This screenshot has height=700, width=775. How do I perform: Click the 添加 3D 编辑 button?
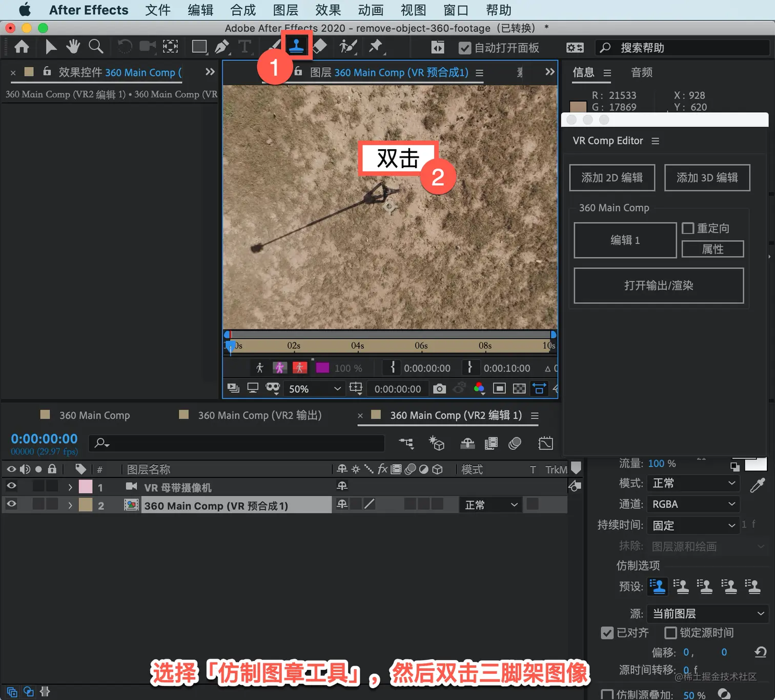pyautogui.click(x=707, y=177)
